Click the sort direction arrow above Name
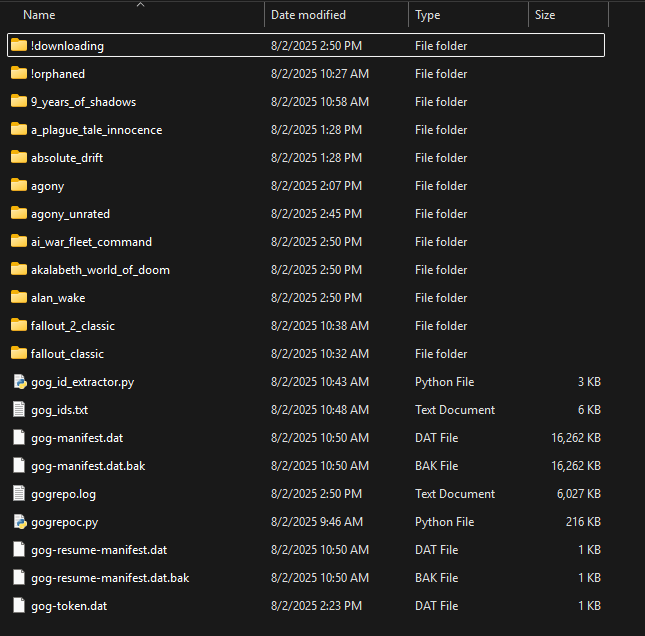645x636 pixels. [140, 4]
